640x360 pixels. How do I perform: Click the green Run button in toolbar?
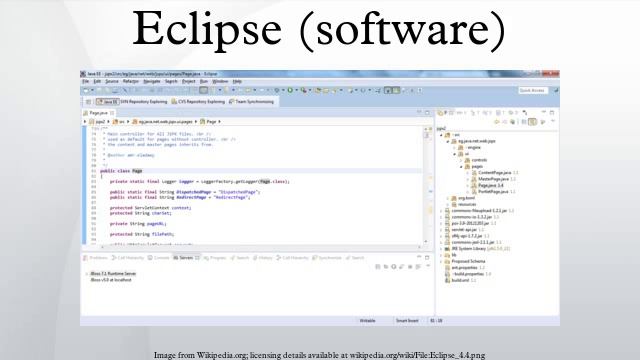click(x=290, y=90)
